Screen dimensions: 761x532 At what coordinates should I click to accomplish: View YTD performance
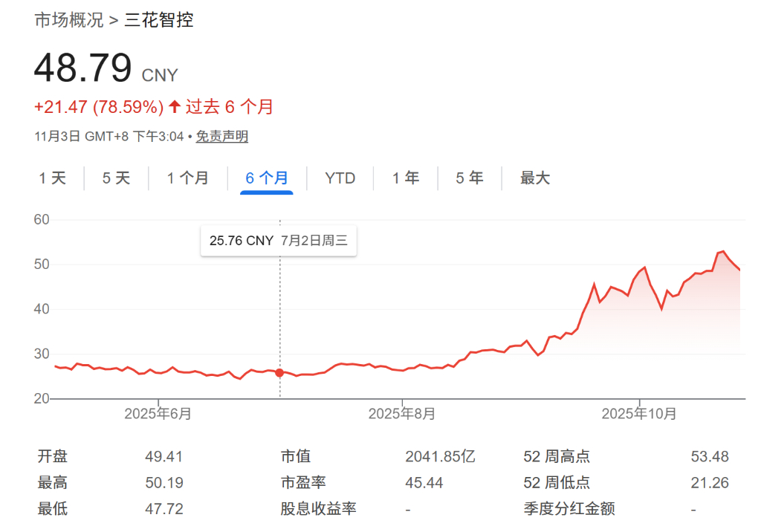coord(340,178)
